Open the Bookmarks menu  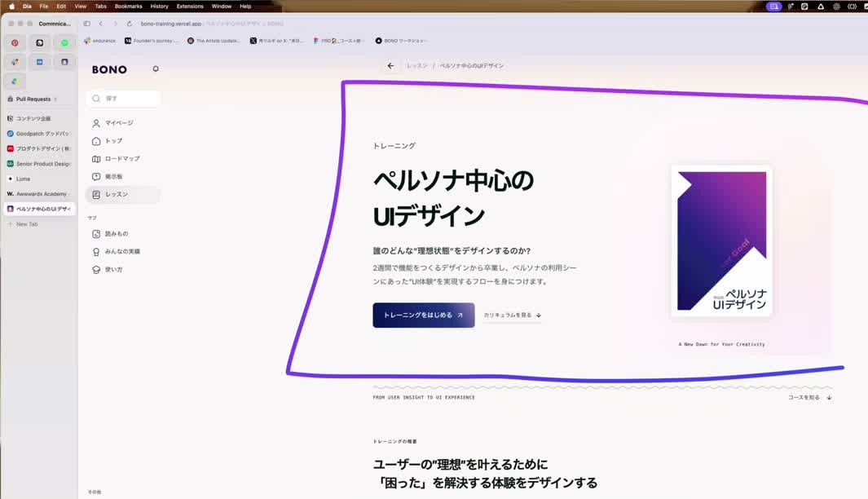[129, 6]
